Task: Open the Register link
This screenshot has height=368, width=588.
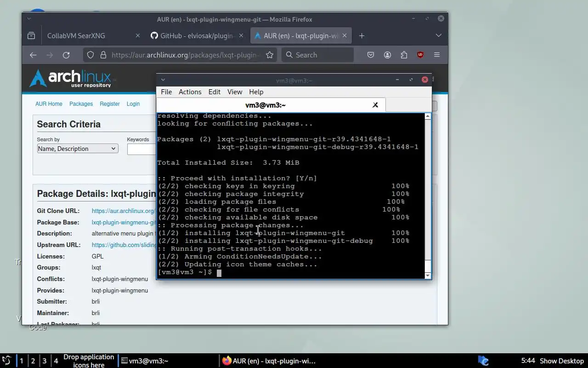Action: coord(110,104)
